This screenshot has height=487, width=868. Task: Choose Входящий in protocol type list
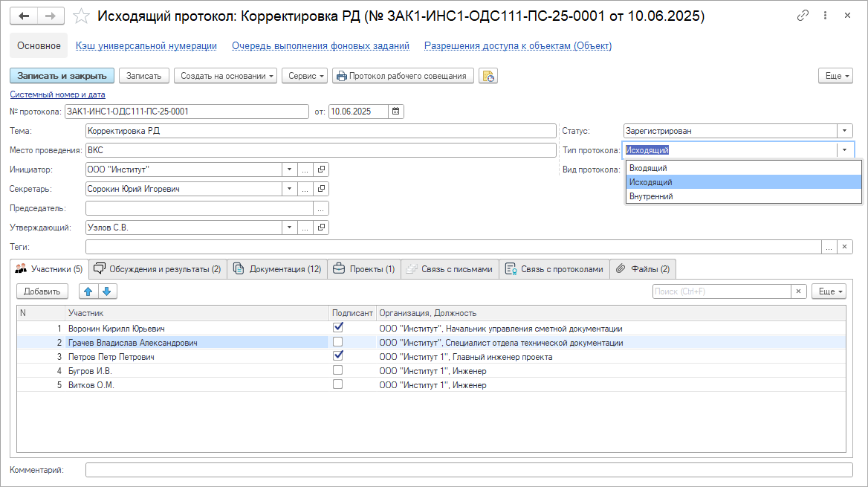click(x=648, y=168)
